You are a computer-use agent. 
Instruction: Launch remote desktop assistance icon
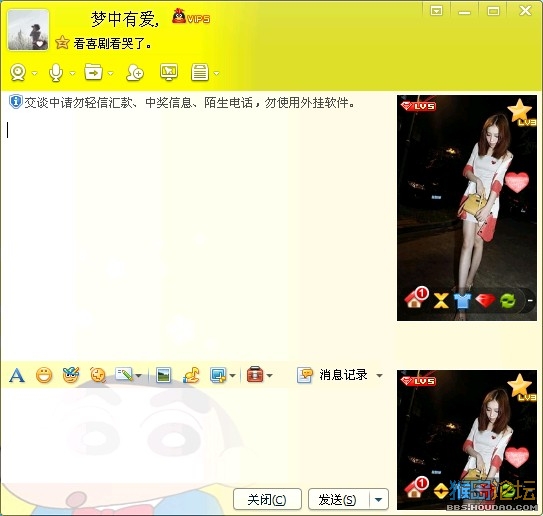click(169, 72)
